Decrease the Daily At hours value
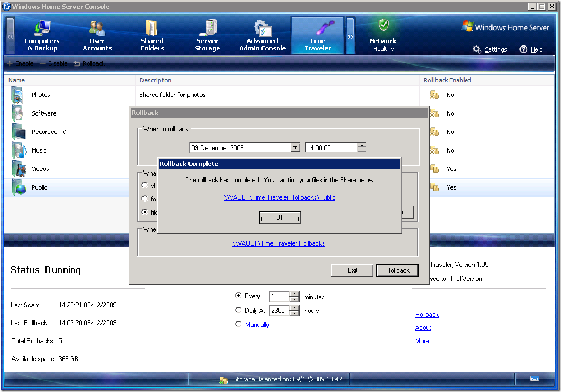Image resolution: width=561 pixels, height=392 pixels. coord(294,312)
